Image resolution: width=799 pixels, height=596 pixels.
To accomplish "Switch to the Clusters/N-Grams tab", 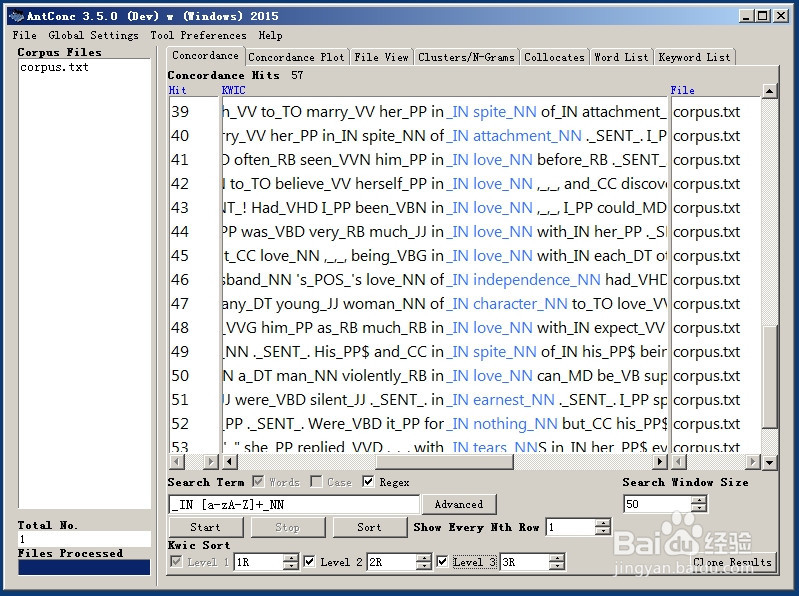I will [466, 57].
